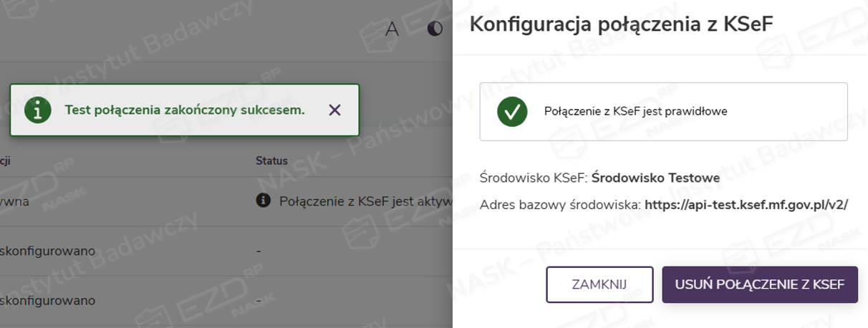Screen dimensions: 868x328
Task: Toggle the high contrast mode icon
Action: click(x=435, y=29)
